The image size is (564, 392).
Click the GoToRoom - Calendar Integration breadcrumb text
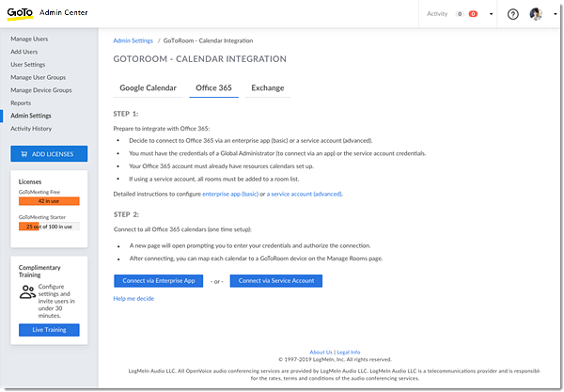(x=209, y=40)
